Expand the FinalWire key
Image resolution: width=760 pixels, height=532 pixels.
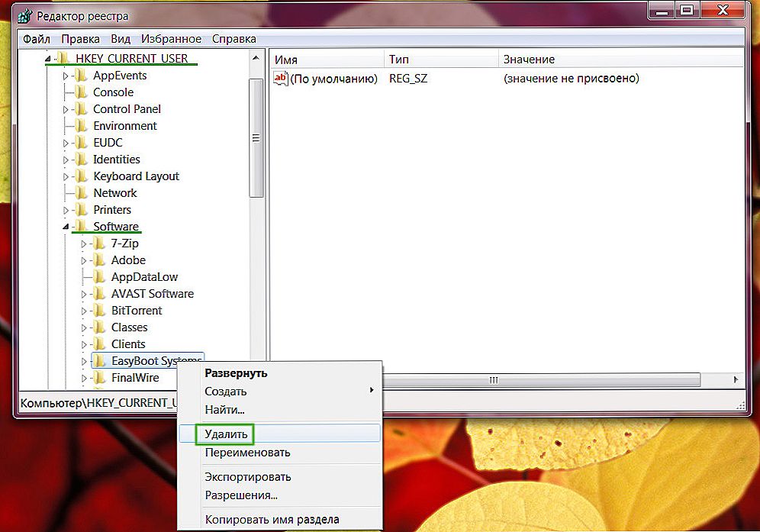pyautogui.click(x=83, y=379)
